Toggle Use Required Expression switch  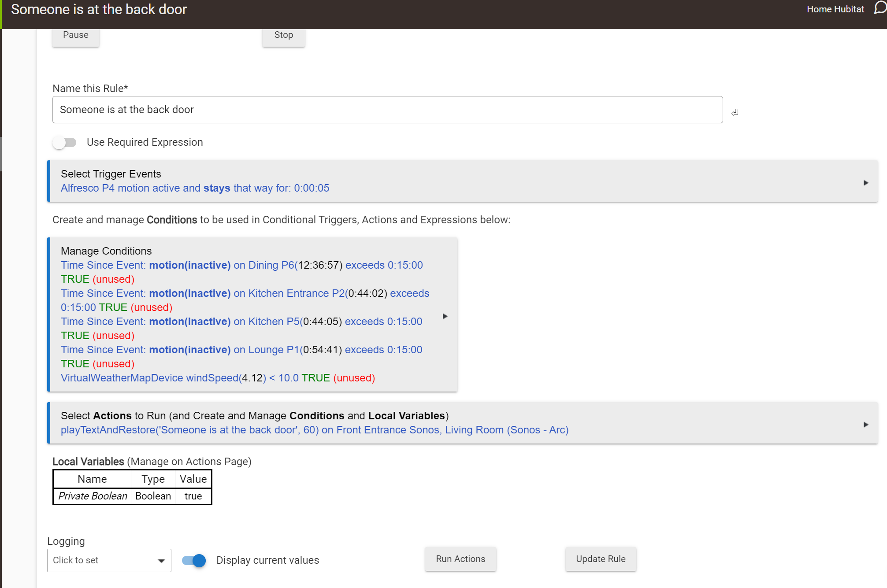pyautogui.click(x=64, y=142)
